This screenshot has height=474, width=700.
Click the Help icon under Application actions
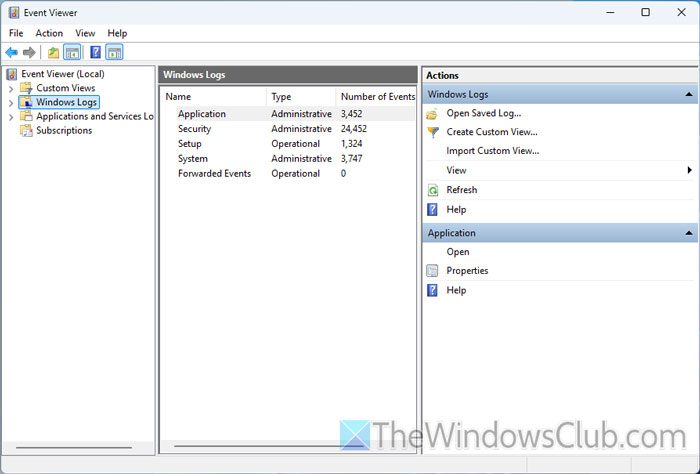(x=432, y=291)
